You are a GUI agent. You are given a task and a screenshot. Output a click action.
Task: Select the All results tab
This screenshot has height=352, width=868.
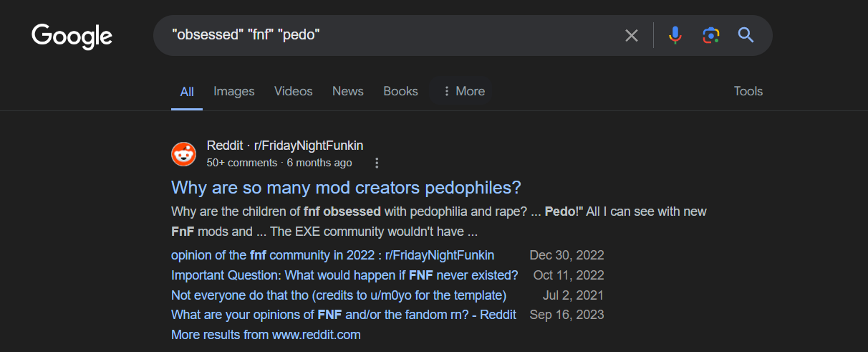click(187, 92)
